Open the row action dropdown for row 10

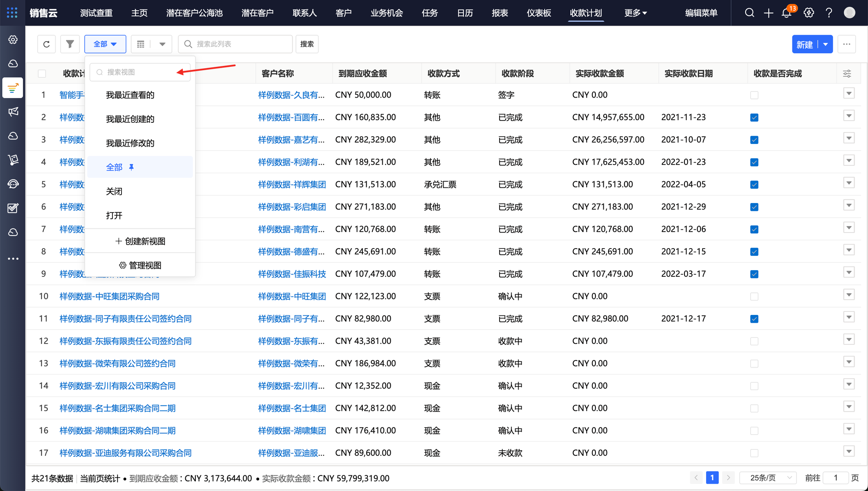[x=849, y=295]
